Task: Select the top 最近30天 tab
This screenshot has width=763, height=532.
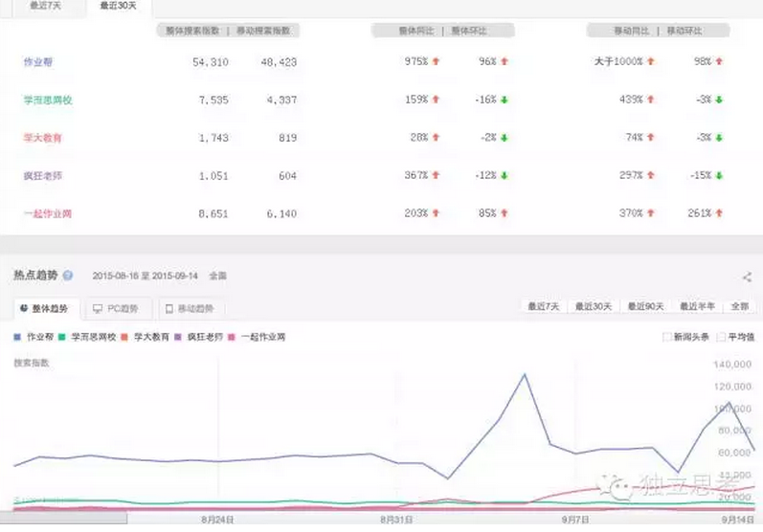Action: pyautogui.click(x=118, y=6)
